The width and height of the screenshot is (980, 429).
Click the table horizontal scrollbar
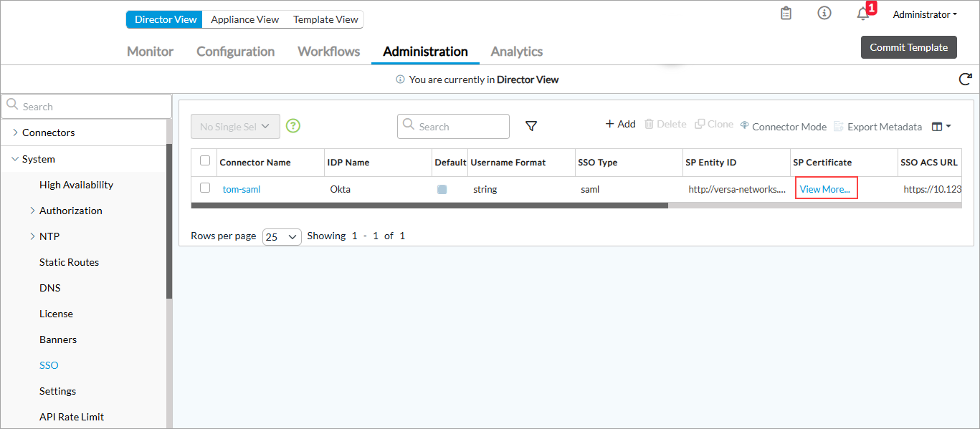430,206
